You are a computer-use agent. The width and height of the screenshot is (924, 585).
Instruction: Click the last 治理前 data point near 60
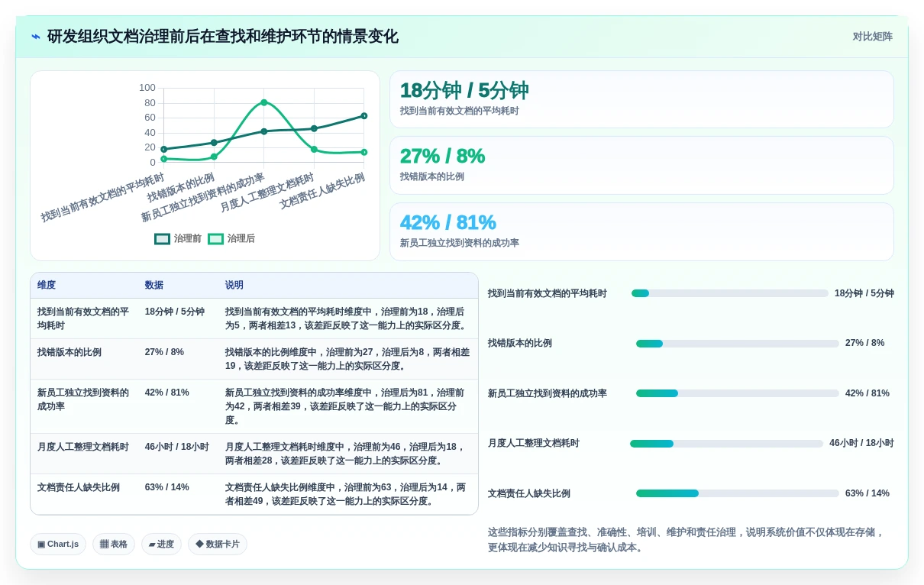coord(363,116)
